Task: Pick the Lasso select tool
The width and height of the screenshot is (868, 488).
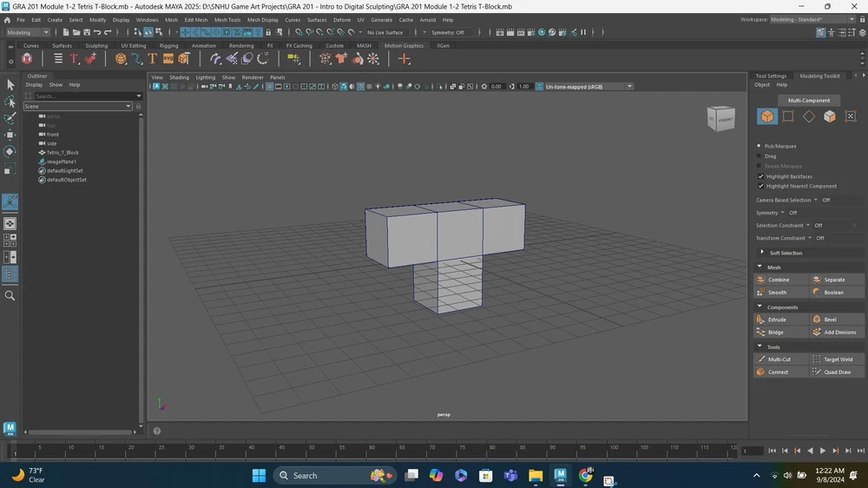Action: pyautogui.click(x=10, y=102)
